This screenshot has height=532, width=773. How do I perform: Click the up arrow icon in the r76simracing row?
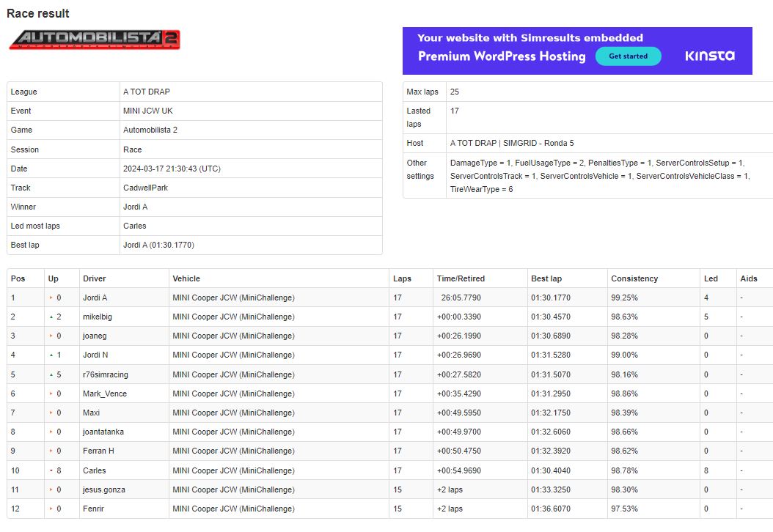pyautogui.click(x=51, y=374)
